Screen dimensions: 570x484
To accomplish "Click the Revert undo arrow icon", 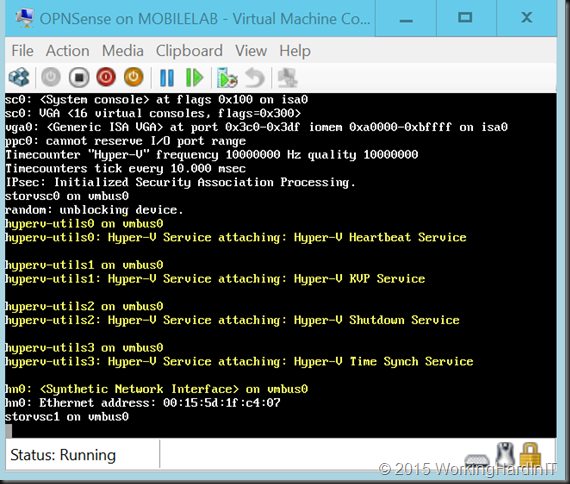I will click(254, 77).
